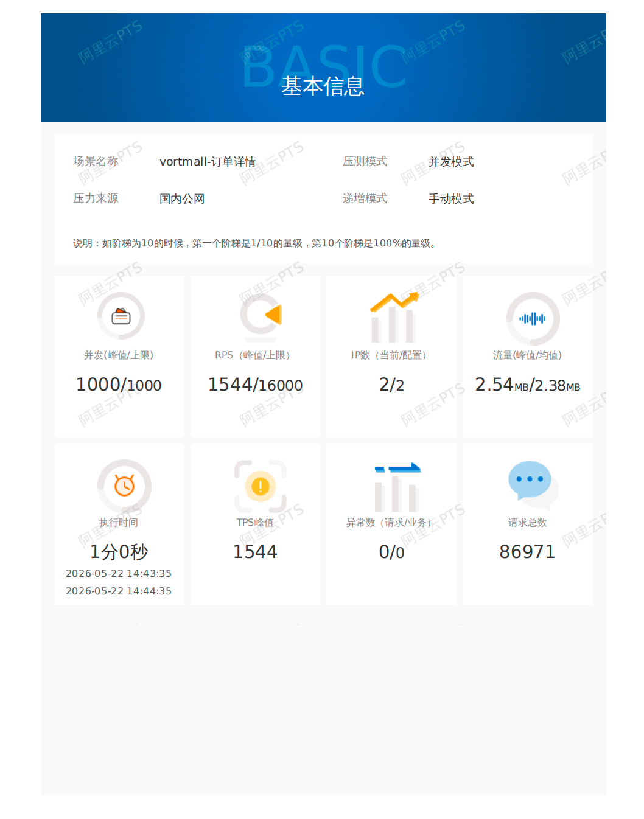Click the 场景名称 label
The width and height of the screenshot is (644, 819).
tap(96, 161)
